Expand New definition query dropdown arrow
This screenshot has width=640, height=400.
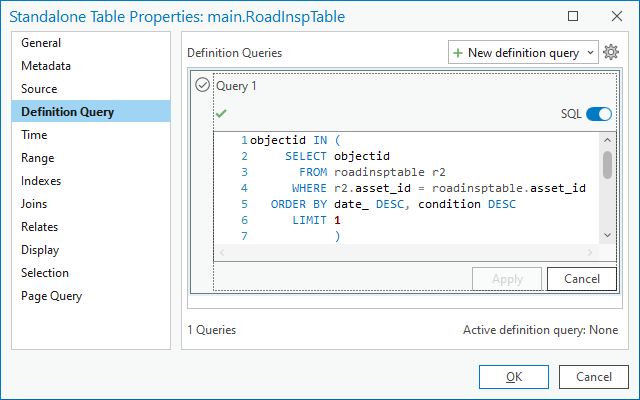pos(589,52)
